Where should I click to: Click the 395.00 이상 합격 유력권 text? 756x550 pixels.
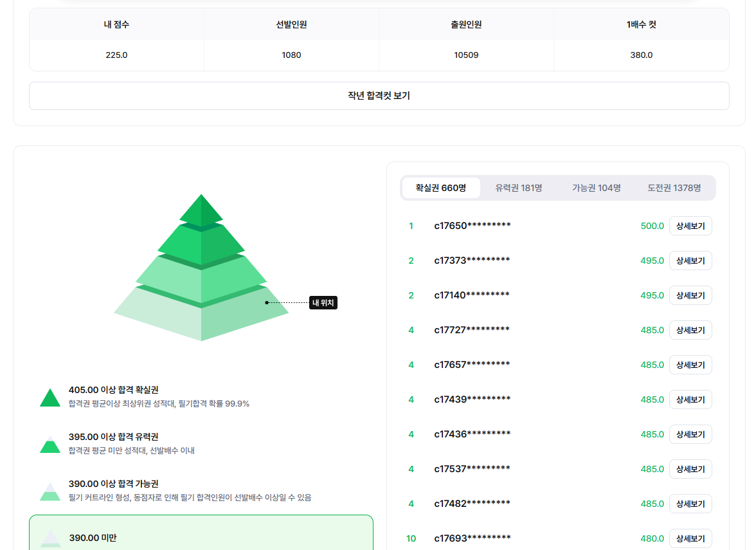[x=113, y=437]
